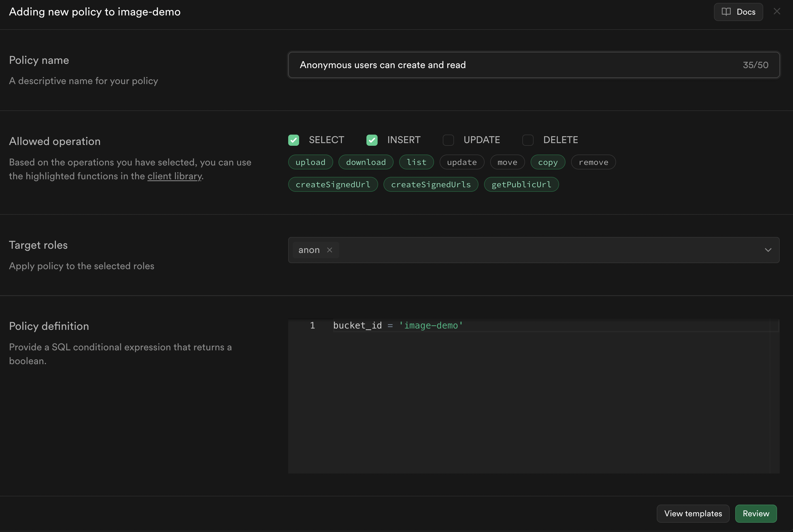Uncheck the INSERT operation checkbox

click(x=372, y=140)
